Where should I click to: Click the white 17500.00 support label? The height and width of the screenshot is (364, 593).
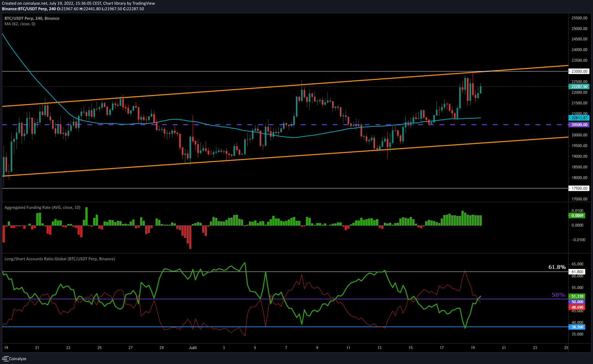(x=579, y=188)
